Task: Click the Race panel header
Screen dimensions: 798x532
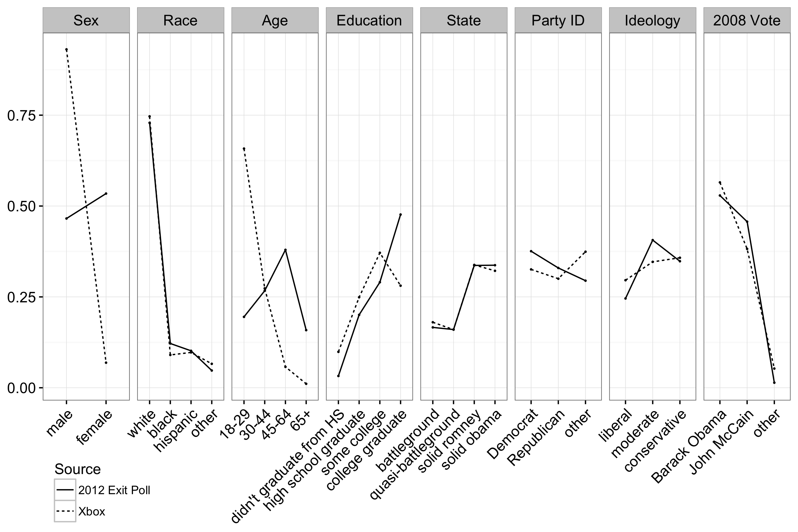Action: click(x=174, y=13)
